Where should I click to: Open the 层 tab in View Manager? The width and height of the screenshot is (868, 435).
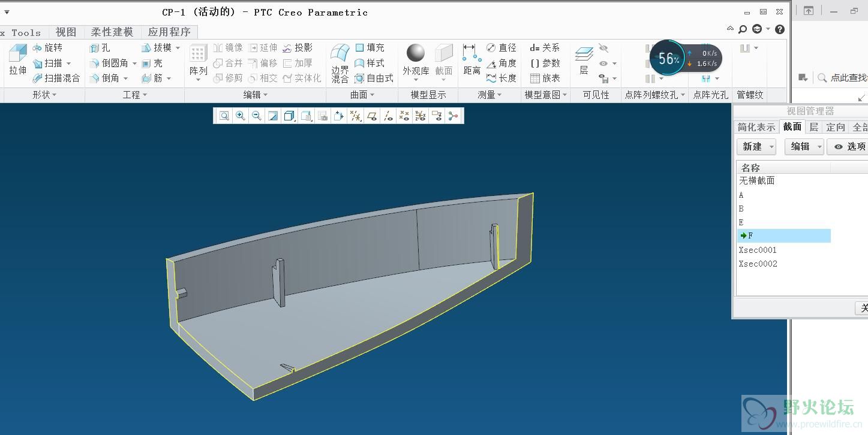click(813, 127)
